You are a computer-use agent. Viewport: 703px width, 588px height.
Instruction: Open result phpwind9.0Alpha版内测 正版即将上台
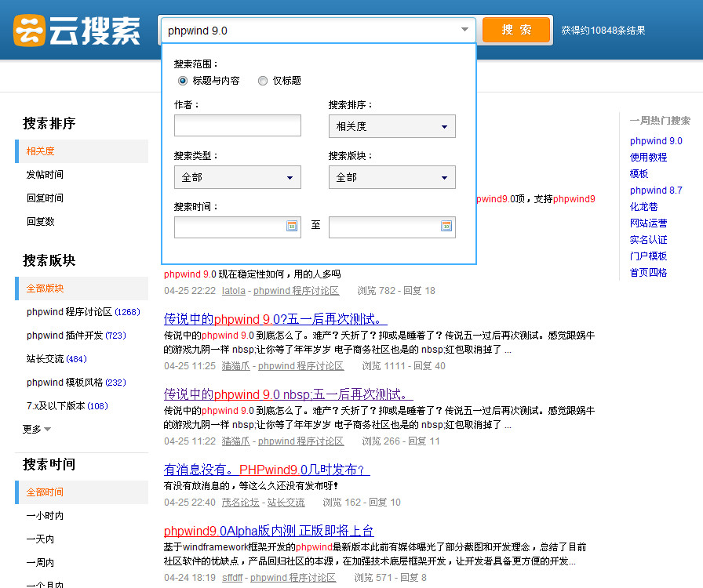coord(268,531)
